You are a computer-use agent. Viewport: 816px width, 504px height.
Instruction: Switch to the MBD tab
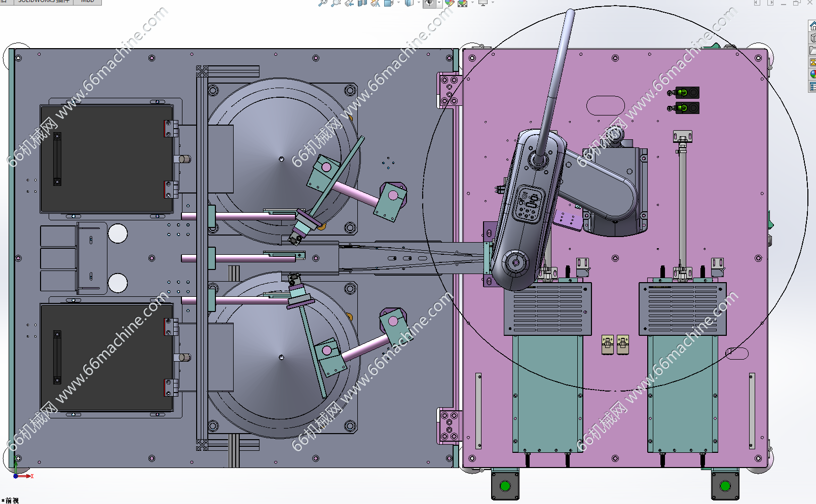pos(88,2)
